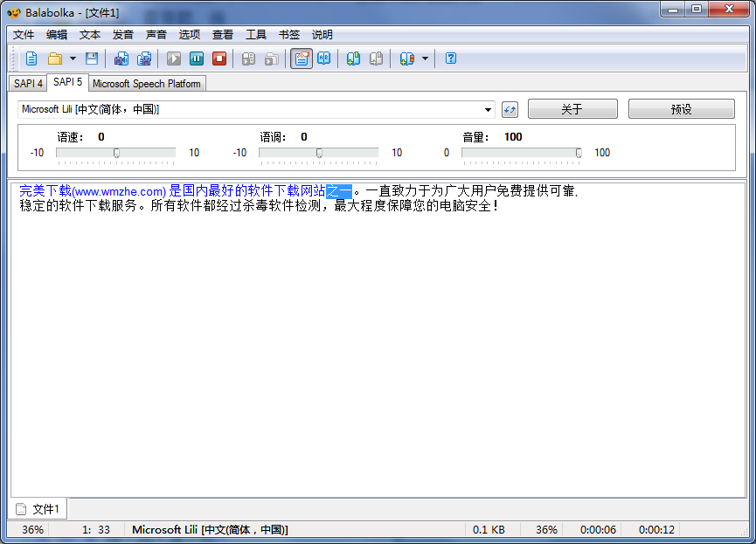Click the 语调 pitch slider thumb
This screenshot has height=544, width=756.
319,153
